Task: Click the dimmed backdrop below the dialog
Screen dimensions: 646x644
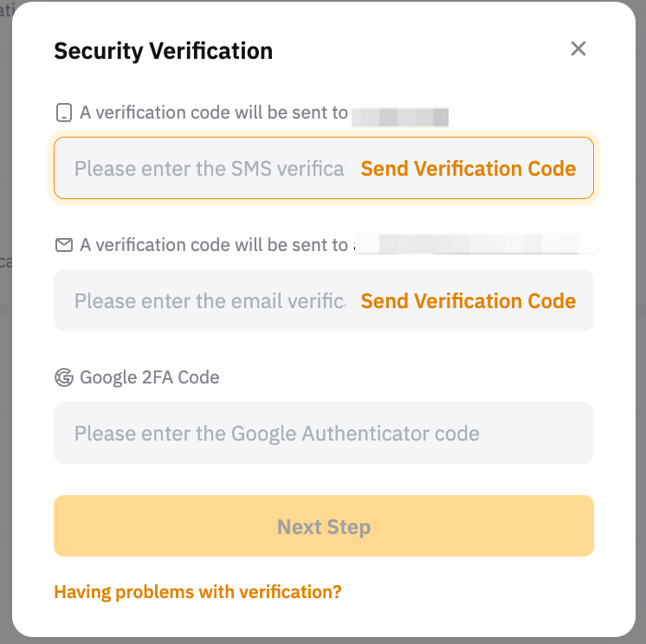Action: point(323,641)
